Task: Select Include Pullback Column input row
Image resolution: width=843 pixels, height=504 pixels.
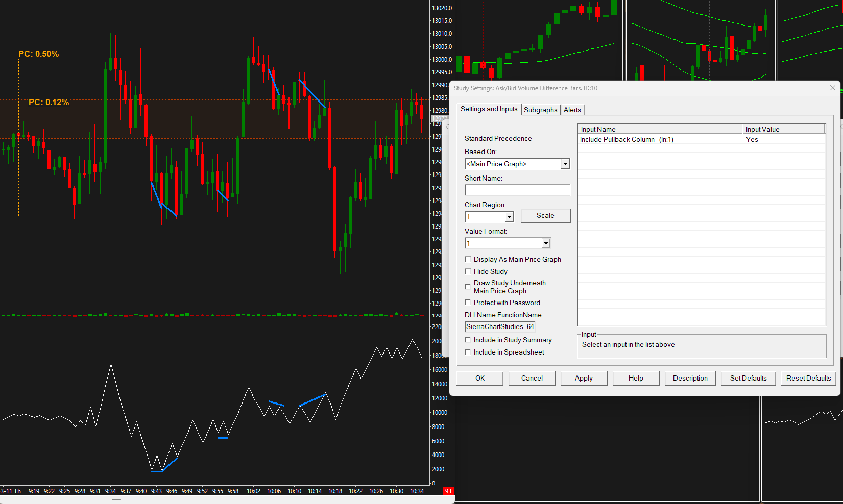Action: point(702,139)
